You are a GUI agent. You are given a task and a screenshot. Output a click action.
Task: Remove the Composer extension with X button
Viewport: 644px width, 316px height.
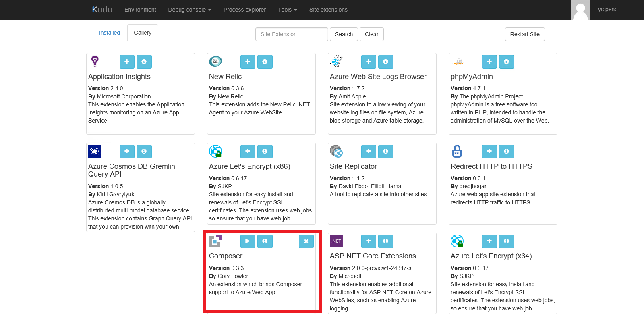(x=306, y=241)
